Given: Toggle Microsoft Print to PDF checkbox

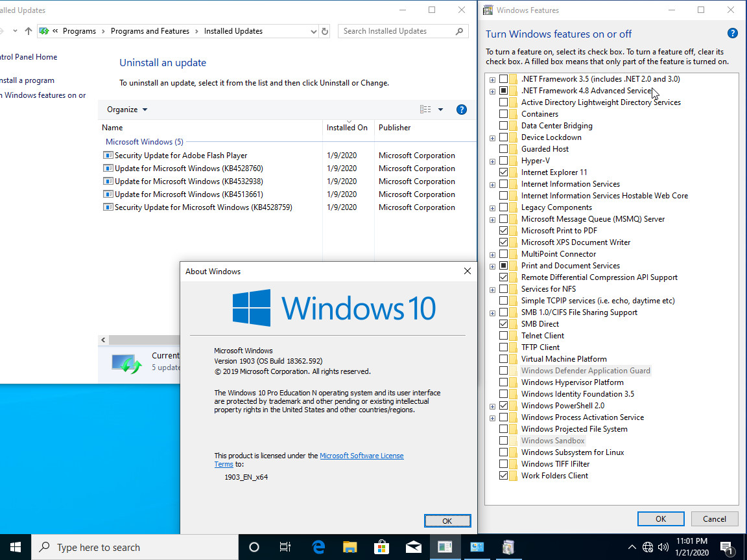Looking at the screenshot, I should pos(504,231).
